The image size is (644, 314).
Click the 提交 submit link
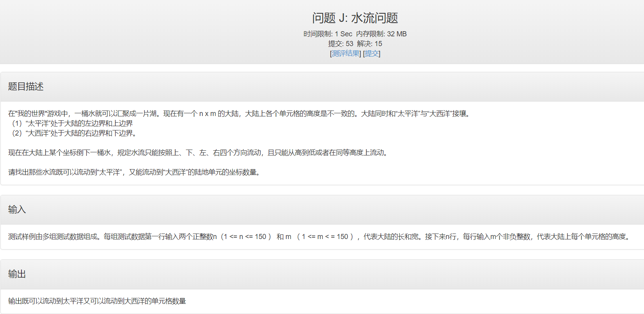pyautogui.click(x=372, y=54)
